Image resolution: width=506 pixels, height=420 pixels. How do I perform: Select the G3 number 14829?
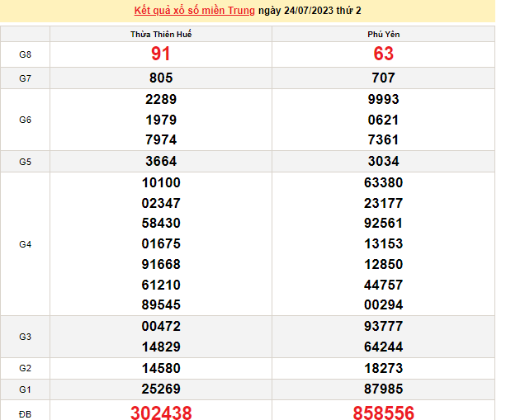pyautogui.click(x=161, y=347)
